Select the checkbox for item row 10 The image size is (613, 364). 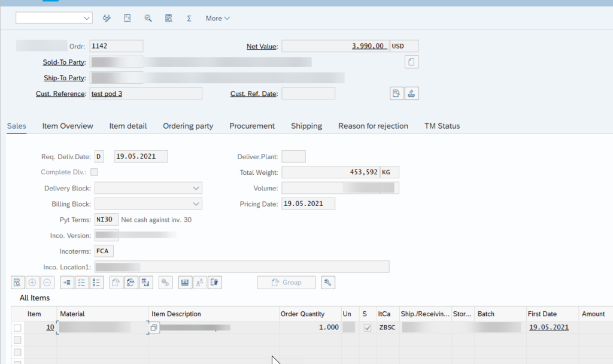[x=17, y=327]
